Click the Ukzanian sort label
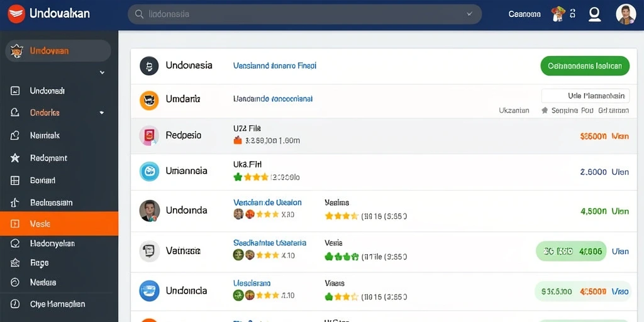The width and height of the screenshot is (644, 322). click(x=514, y=111)
